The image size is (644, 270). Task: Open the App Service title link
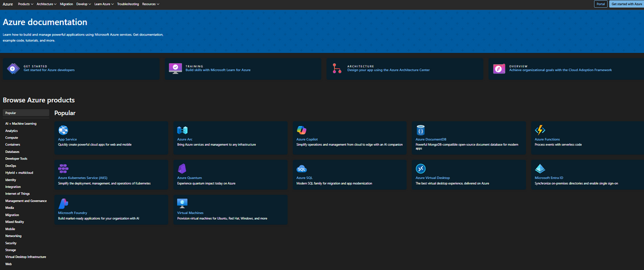point(67,140)
